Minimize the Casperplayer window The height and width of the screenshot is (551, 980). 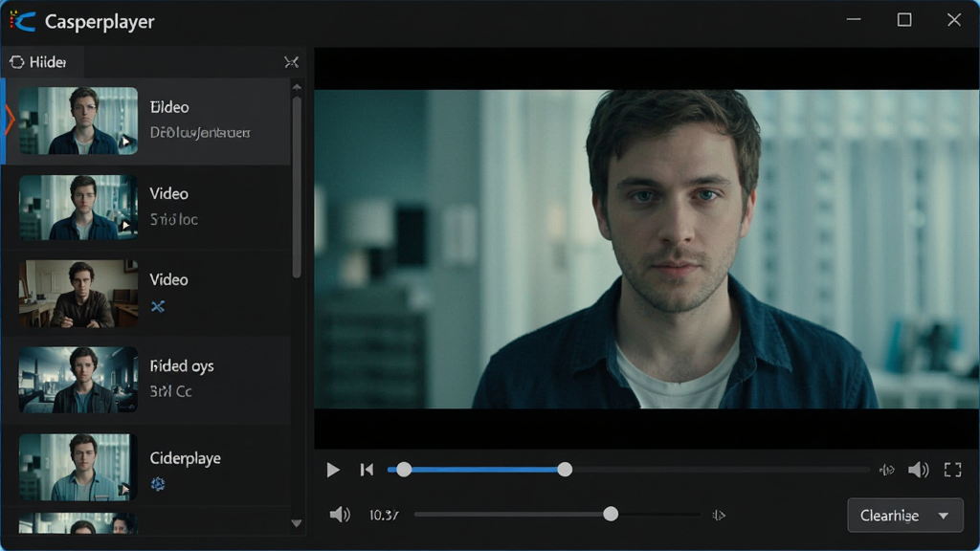coord(854,20)
